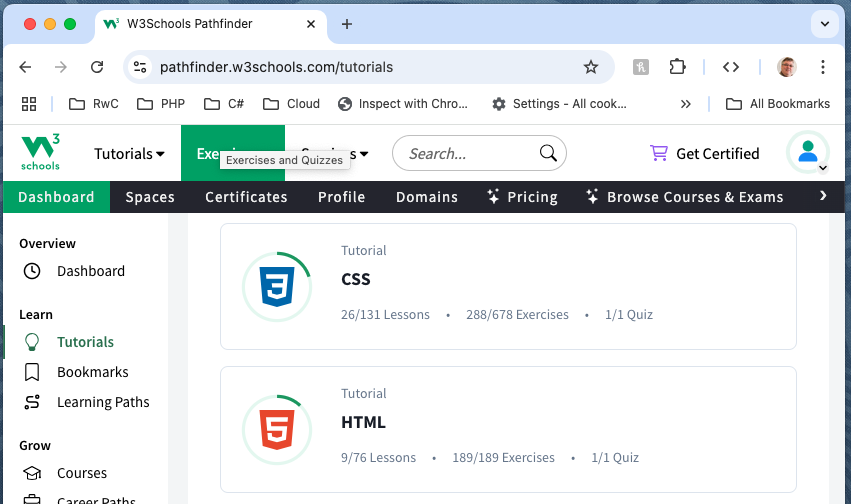Click the address bar URL
The width and height of the screenshot is (851, 504).
[x=276, y=67]
